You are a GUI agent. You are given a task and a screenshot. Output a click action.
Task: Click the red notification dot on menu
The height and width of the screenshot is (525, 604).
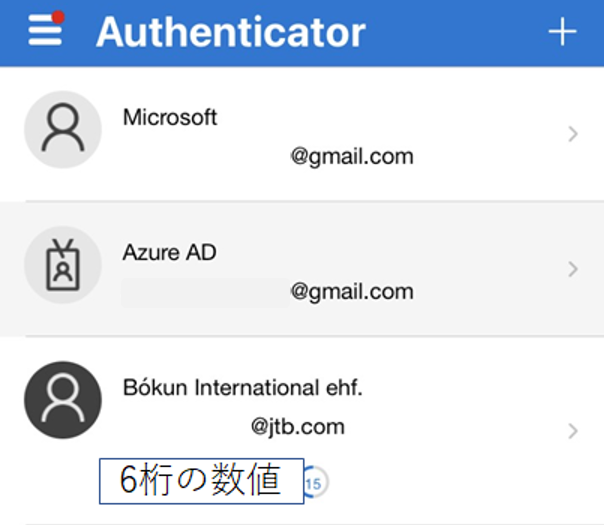tap(58, 17)
